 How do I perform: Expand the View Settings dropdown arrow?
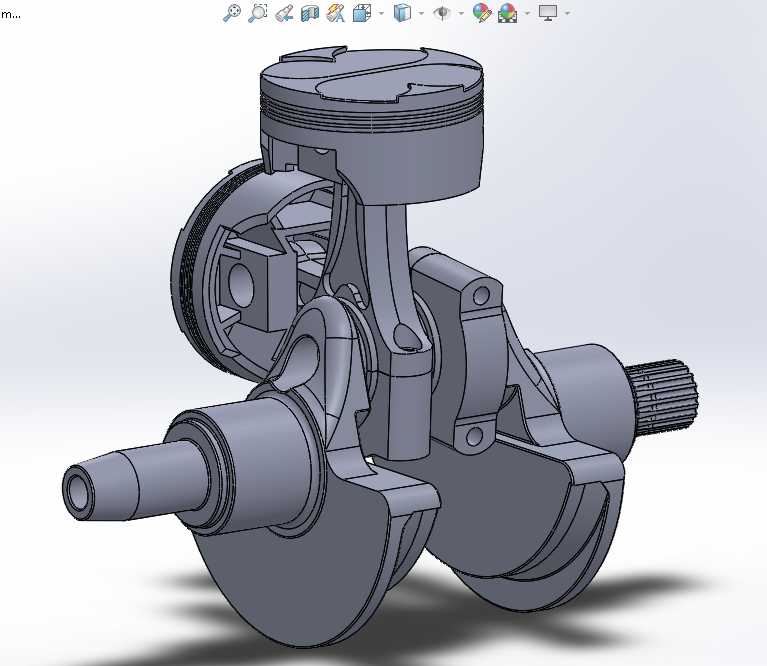[x=567, y=13]
